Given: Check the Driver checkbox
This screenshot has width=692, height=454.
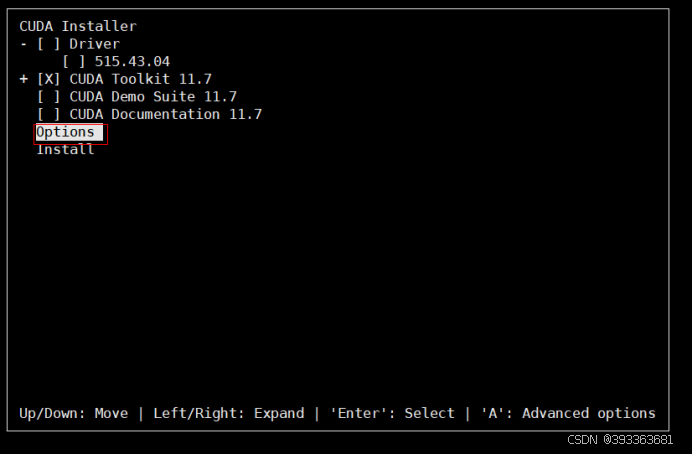Looking at the screenshot, I should pos(49,44).
